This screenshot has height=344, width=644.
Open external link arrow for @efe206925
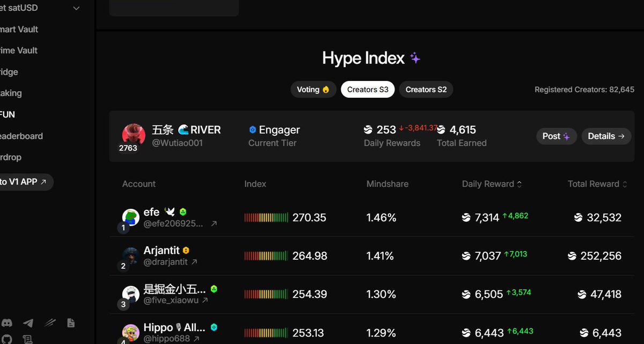(214, 224)
